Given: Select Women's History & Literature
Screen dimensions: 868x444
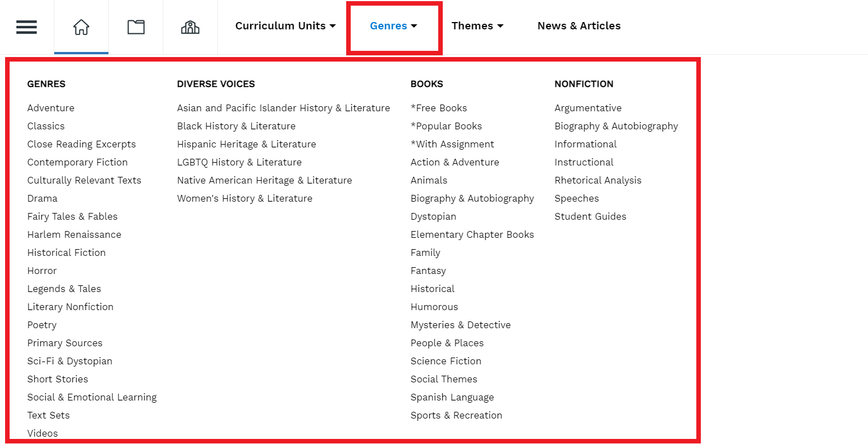Looking at the screenshot, I should coord(245,198).
